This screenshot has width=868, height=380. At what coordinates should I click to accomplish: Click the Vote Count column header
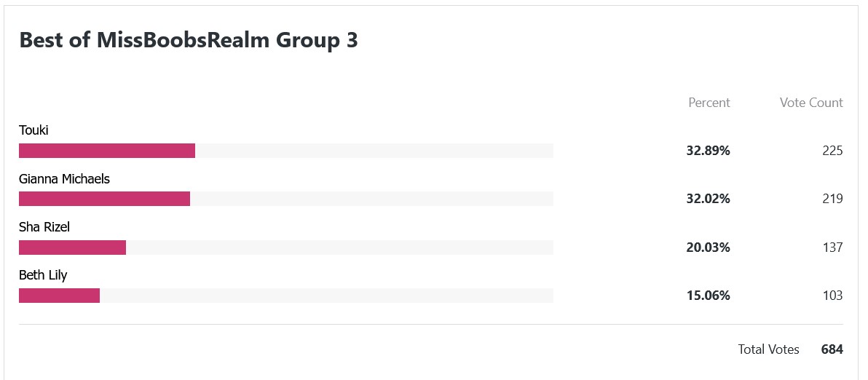(x=810, y=103)
